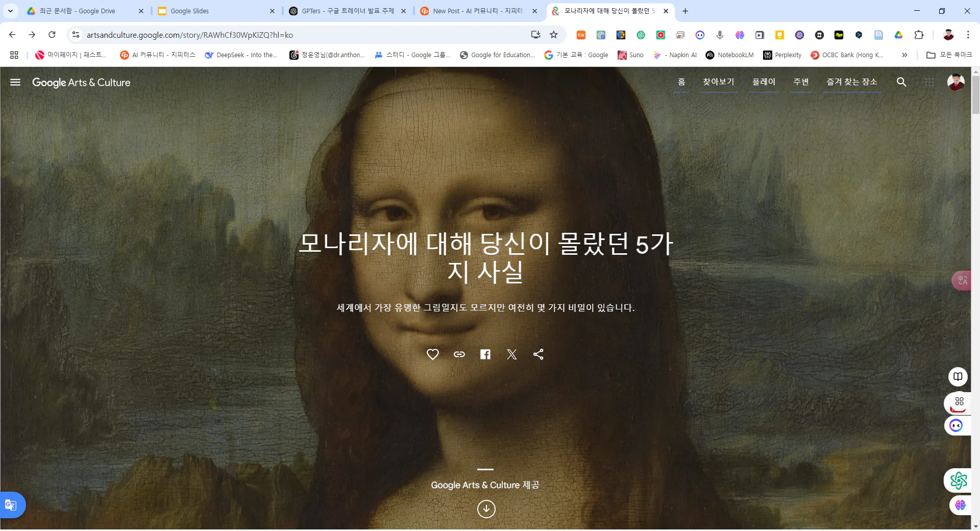Screen dimensions: 980x531
Task: Click the pink translate side widget
Action: pos(962,280)
